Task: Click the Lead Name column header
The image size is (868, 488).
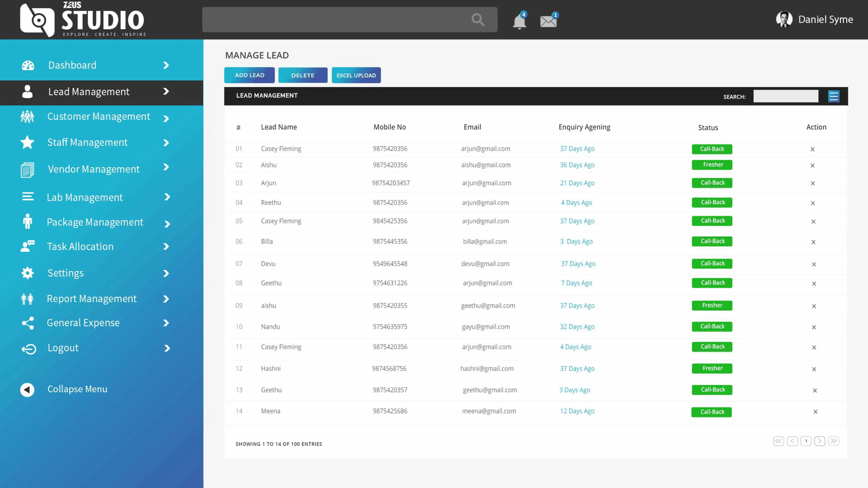Action: 279,127
